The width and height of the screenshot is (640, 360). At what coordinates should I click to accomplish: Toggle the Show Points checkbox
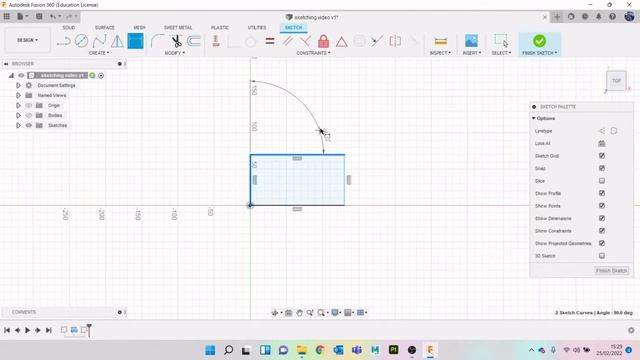[602, 206]
